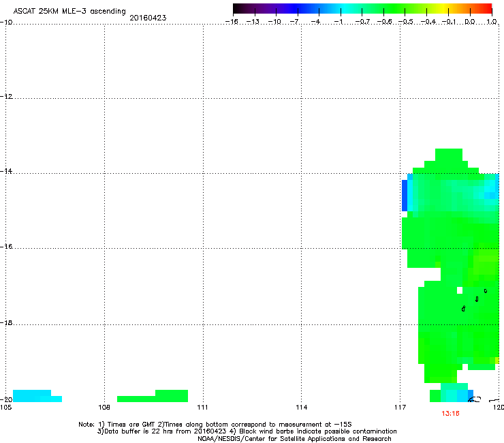Click the -0.4 color scale label
Screen dimensions: 504x443
click(428, 22)
